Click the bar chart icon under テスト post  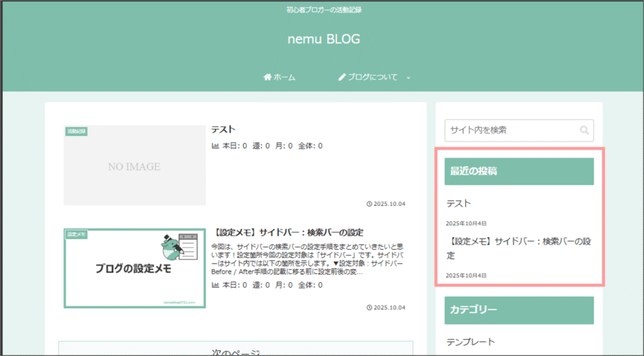pyautogui.click(x=216, y=147)
